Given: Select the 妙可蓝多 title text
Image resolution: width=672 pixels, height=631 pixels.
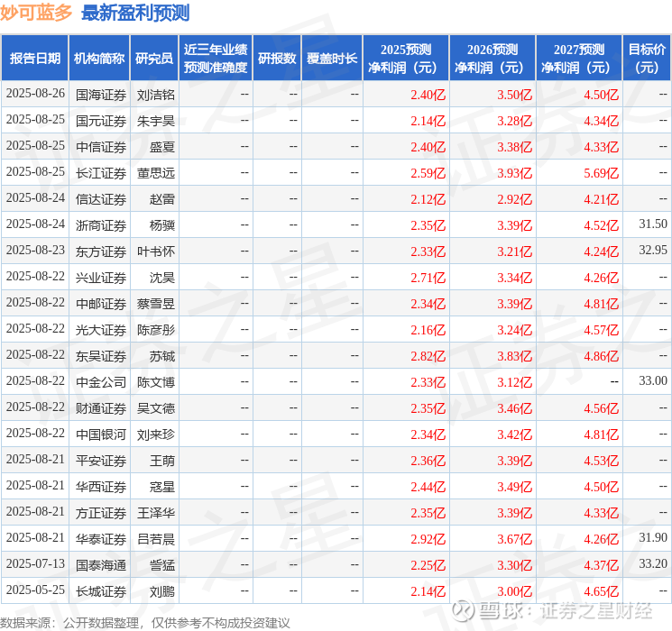Looking at the screenshot, I should (x=36, y=13).
